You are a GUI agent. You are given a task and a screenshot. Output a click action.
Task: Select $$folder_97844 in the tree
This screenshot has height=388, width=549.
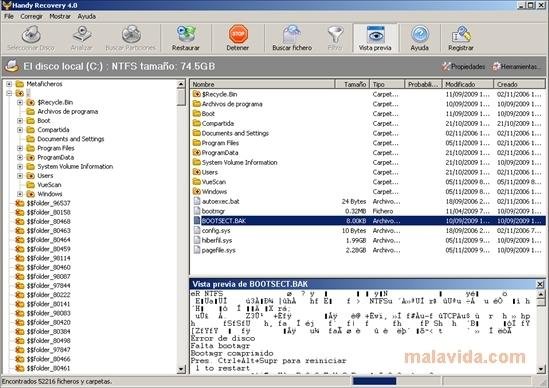pyautogui.click(x=48, y=285)
